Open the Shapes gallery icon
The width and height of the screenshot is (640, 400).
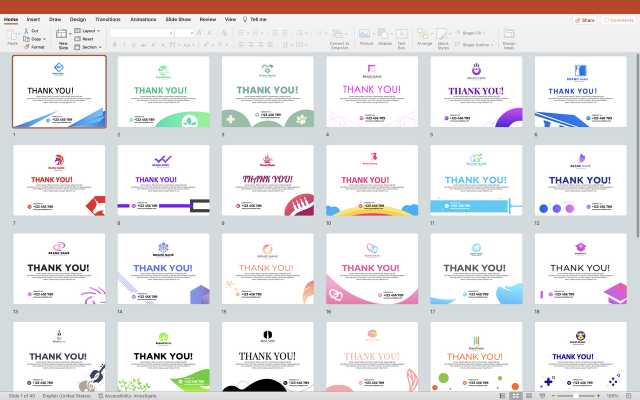(384, 36)
